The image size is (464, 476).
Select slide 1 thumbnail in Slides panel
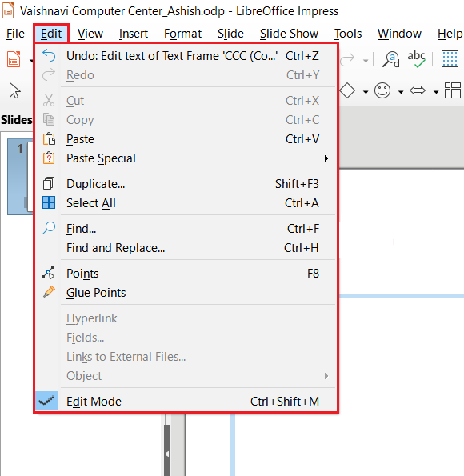click(20, 177)
